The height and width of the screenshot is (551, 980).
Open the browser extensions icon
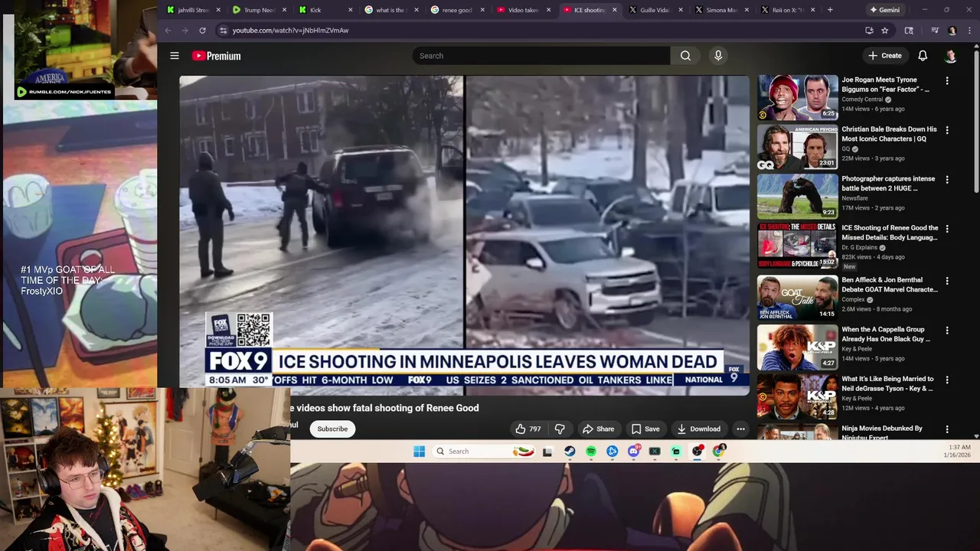point(909,31)
